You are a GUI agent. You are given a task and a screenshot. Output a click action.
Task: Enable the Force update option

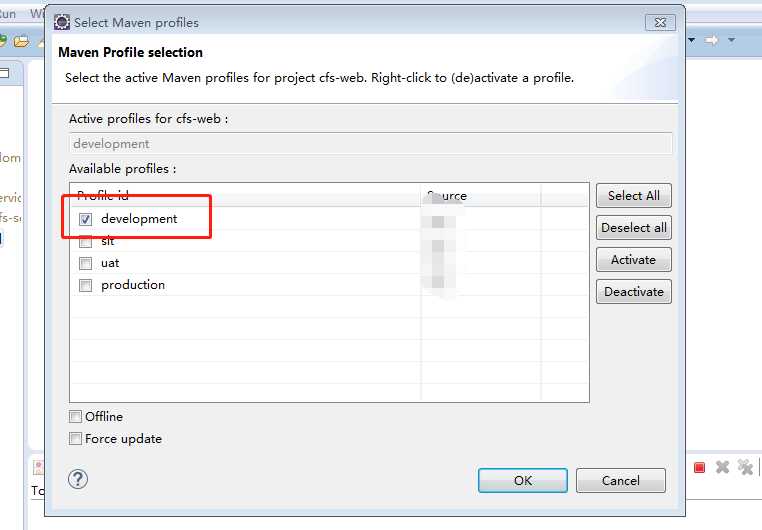tap(76, 439)
